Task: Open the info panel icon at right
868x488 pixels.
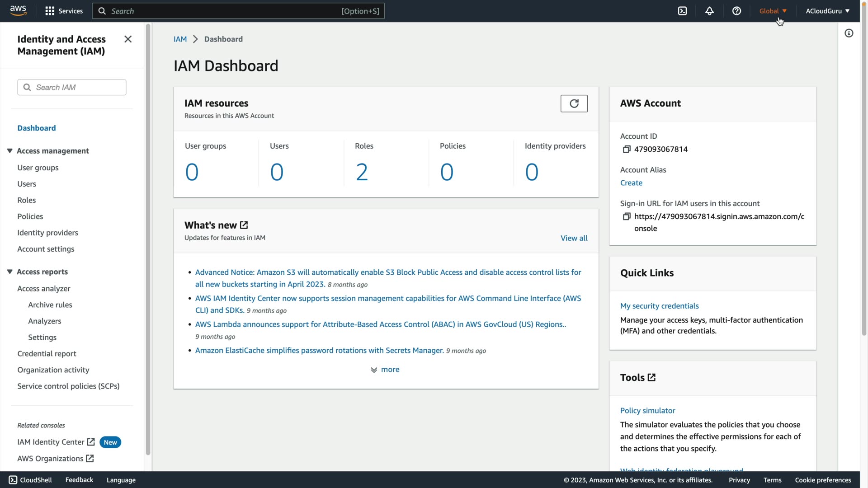Action: 849,33
